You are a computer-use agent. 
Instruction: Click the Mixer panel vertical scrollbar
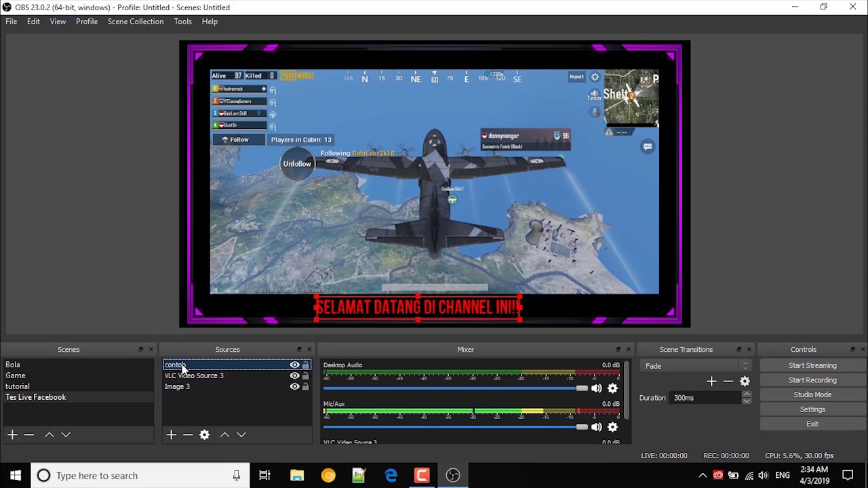(x=628, y=390)
